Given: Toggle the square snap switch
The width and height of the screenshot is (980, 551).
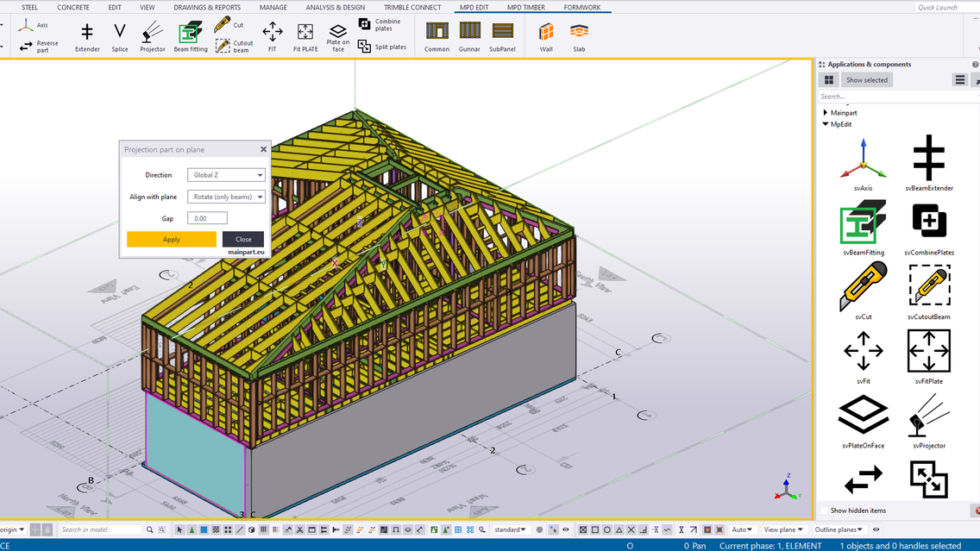Looking at the screenshot, I should pos(595,529).
